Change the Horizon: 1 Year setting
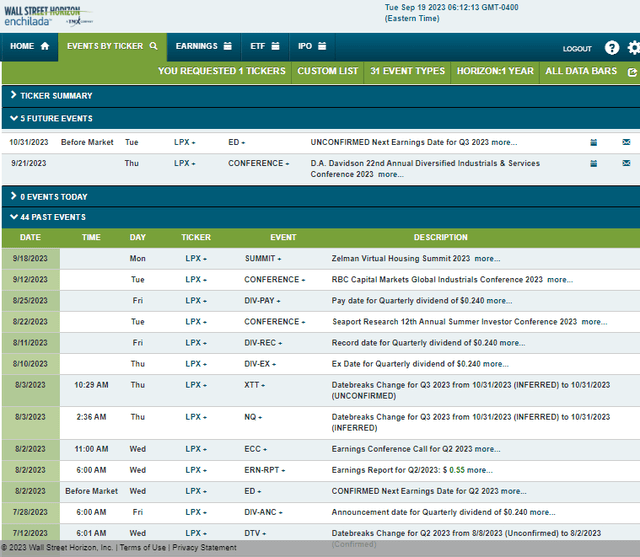The height and width of the screenshot is (557, 640). 495,71
